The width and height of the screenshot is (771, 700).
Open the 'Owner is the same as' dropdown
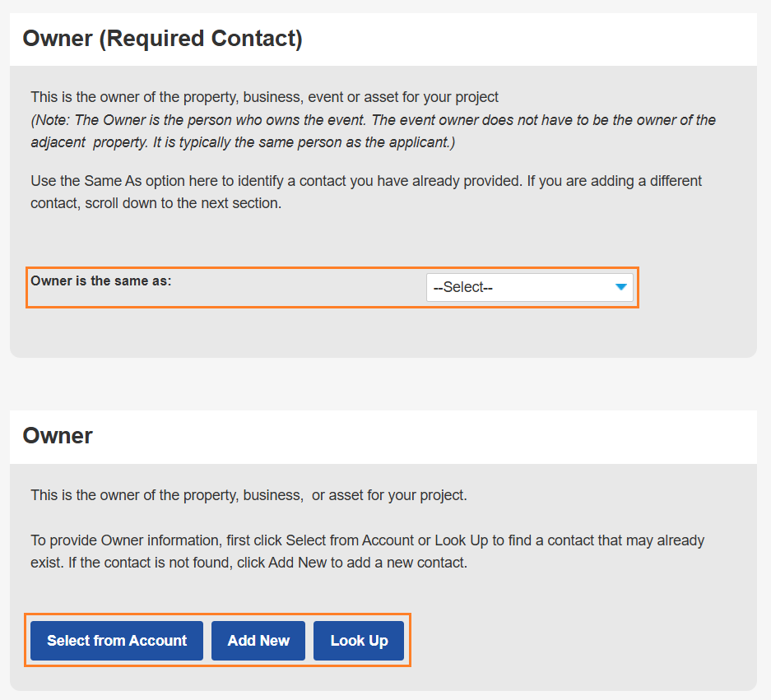(529, 288)
